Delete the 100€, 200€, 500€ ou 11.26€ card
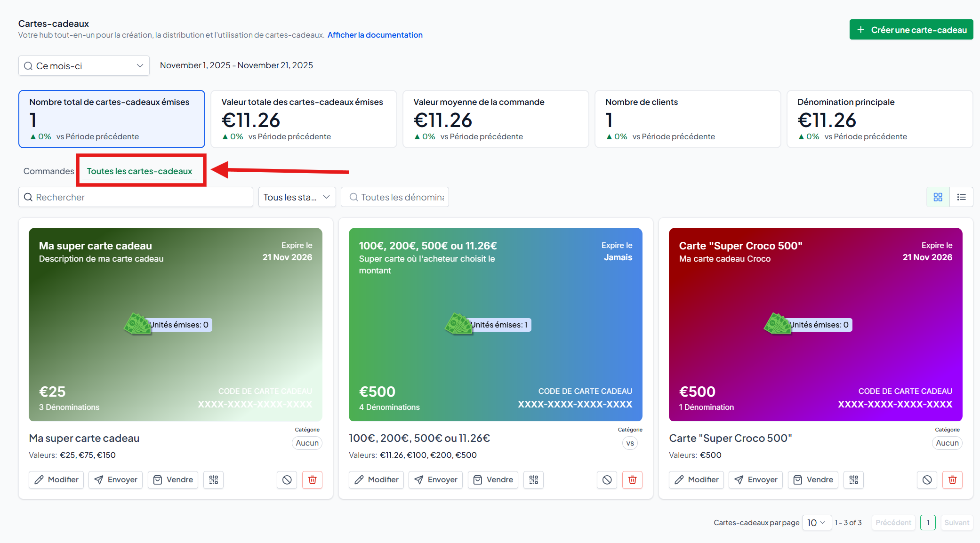 point(632,479)
